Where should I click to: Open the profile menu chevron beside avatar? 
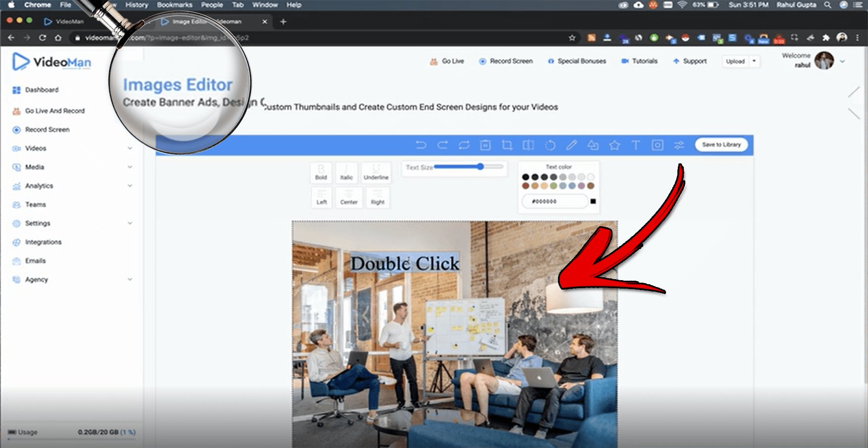pos(842,61)
